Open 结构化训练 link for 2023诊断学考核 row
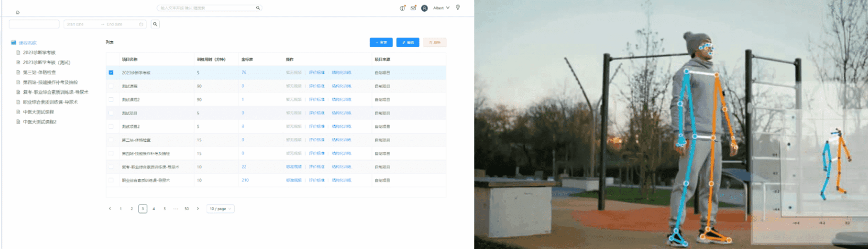This screenshot has width=868, height=249. (x=342, y=72)
